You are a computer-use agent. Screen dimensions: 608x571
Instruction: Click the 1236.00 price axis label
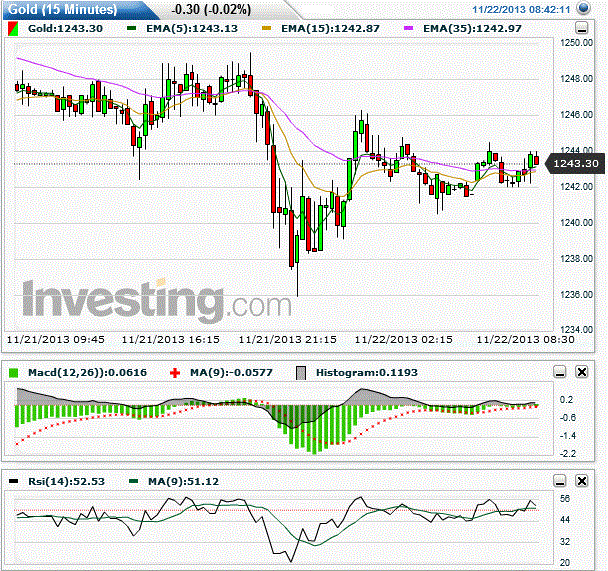pyautogui.click(x=576, y=295)
